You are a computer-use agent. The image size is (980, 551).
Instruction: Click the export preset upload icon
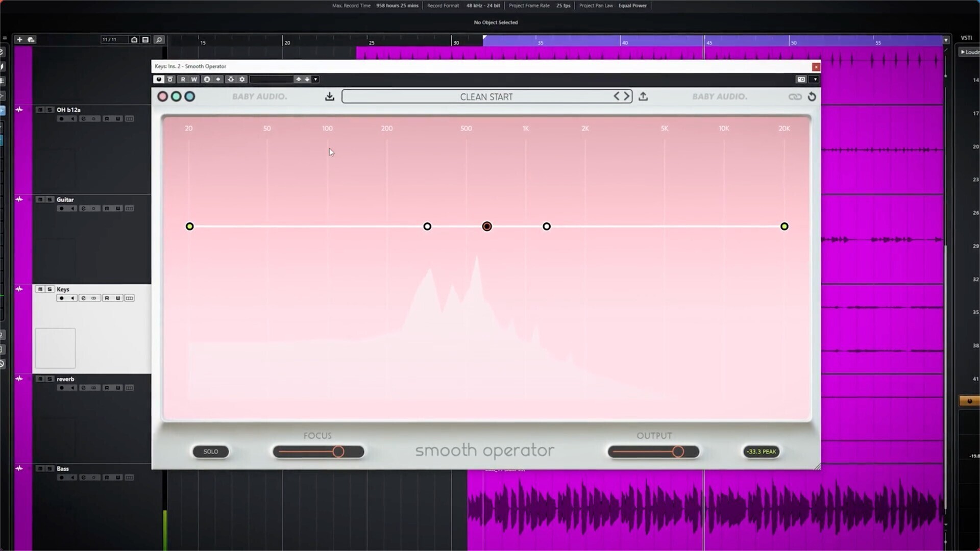[x=643, y=96]
